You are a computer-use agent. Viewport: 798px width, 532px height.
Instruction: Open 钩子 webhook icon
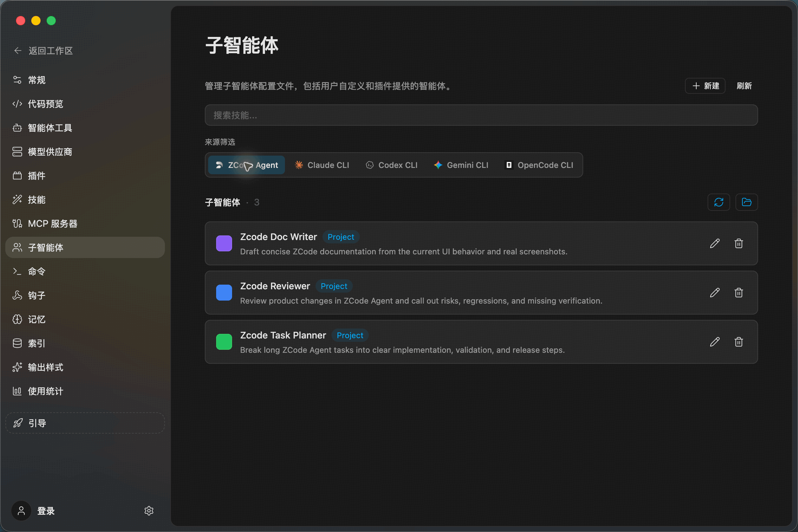17,295
